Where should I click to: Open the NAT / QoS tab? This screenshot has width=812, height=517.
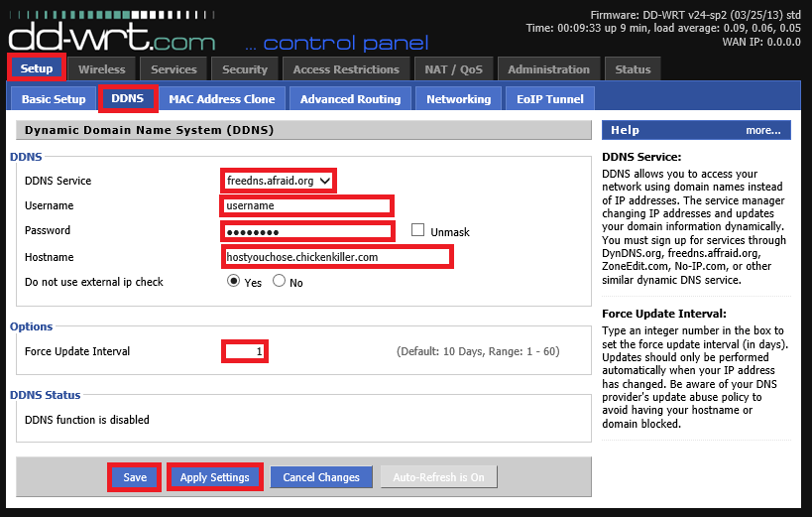[x=453, y=69]
